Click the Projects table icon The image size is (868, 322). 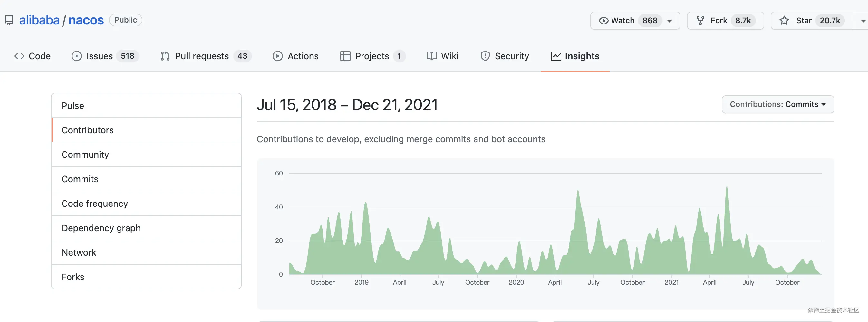(x=345, y=56)
